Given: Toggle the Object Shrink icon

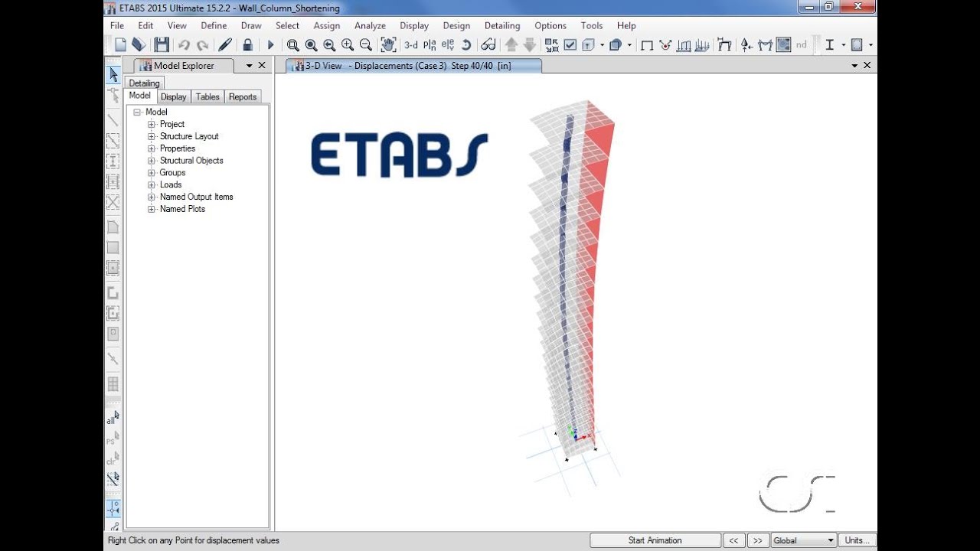Looking at the screenshot, I should (552, 45).
